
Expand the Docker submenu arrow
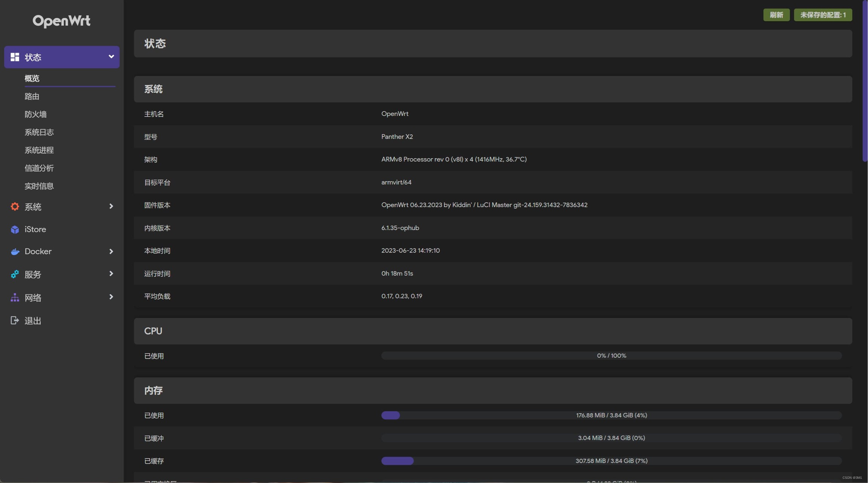[x=111, y=252]
